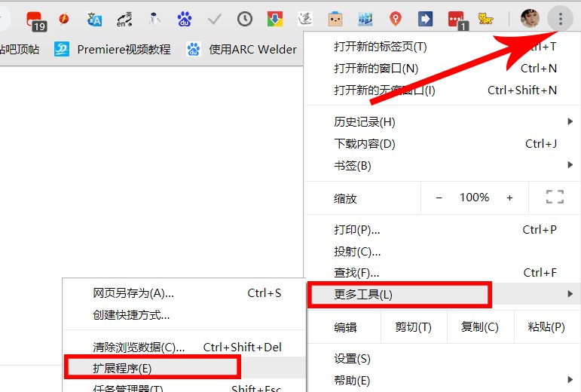
Task: Open the translate extension icon
Action: point(94,20)
